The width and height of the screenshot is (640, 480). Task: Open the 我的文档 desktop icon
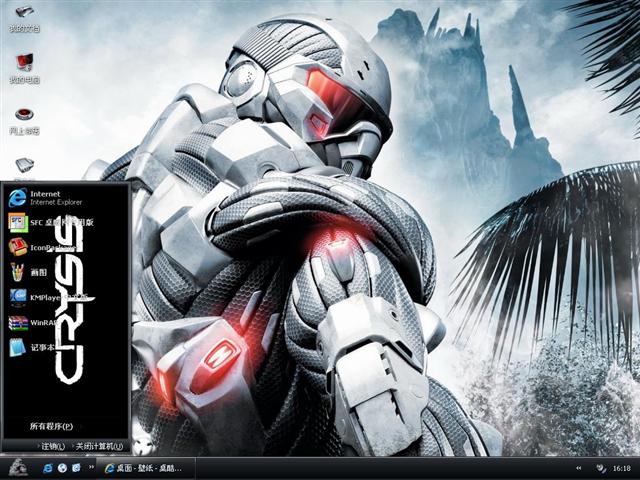click(x=24, y=18)
